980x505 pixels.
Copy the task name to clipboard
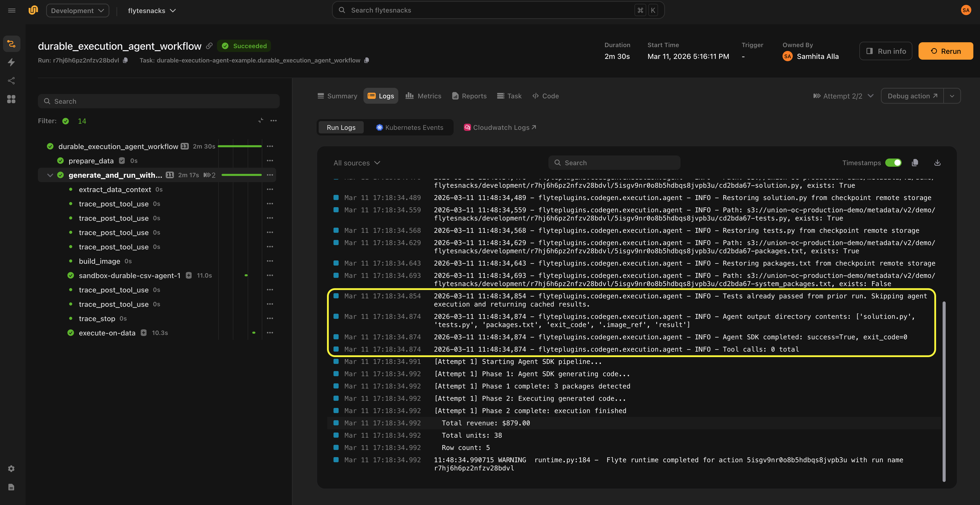(x=366, y=60)
